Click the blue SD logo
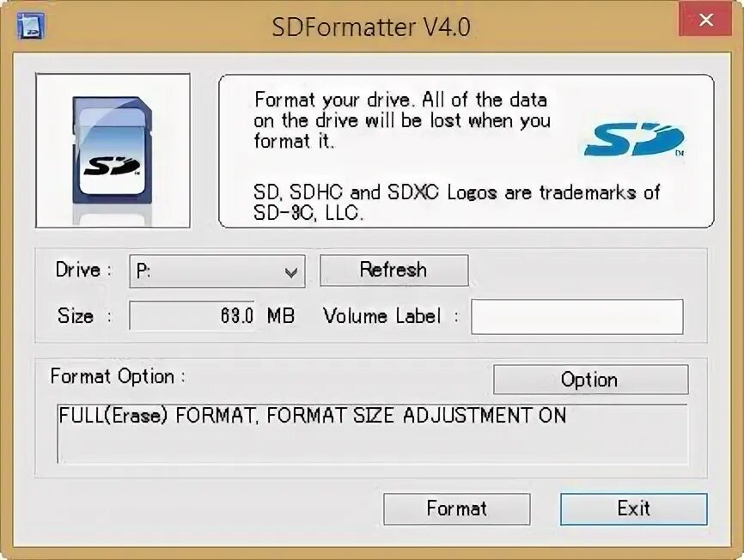744x560 pixels. coord(634,139)
